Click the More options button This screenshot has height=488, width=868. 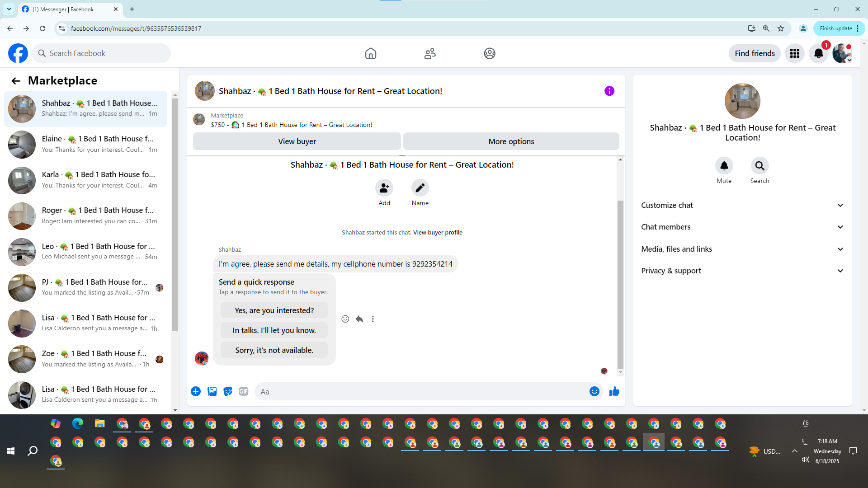pyautogui.click(x=511, y=141)
